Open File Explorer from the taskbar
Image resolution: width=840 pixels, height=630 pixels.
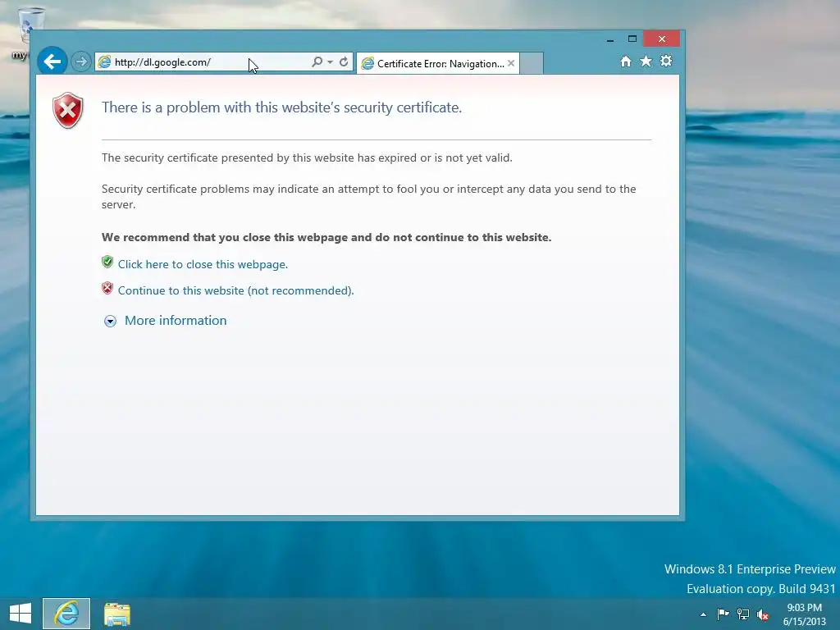coord(116,614)
